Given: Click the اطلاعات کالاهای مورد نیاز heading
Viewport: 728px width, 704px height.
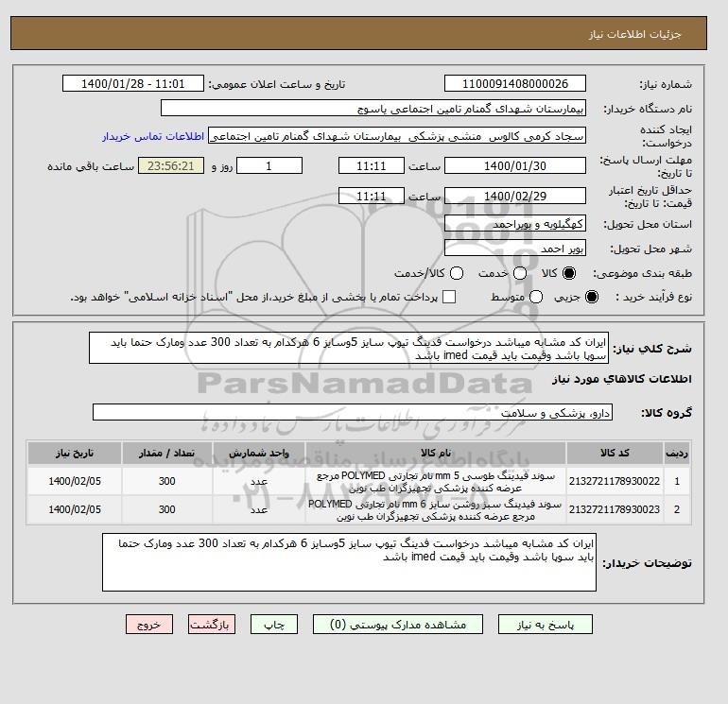Looking at the screenshot, I should 622,379.
